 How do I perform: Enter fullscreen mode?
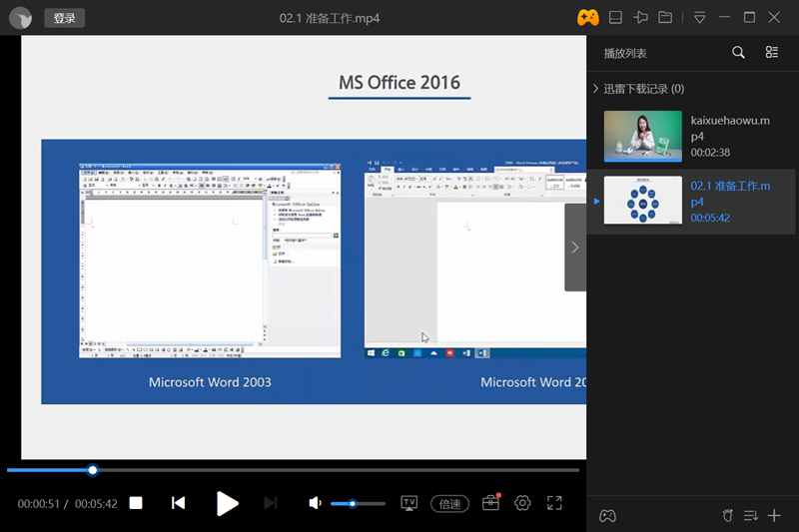point(554,503)
